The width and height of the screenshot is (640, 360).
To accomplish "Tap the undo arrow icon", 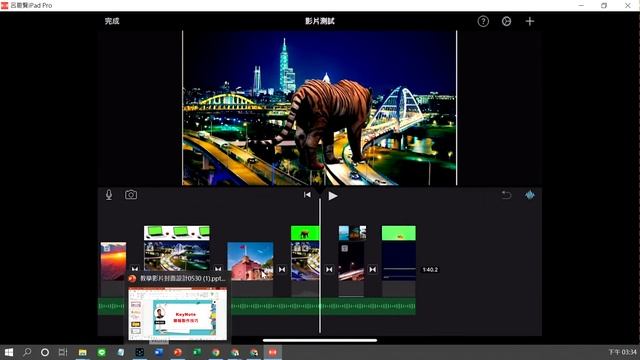I will pos(506,195).
